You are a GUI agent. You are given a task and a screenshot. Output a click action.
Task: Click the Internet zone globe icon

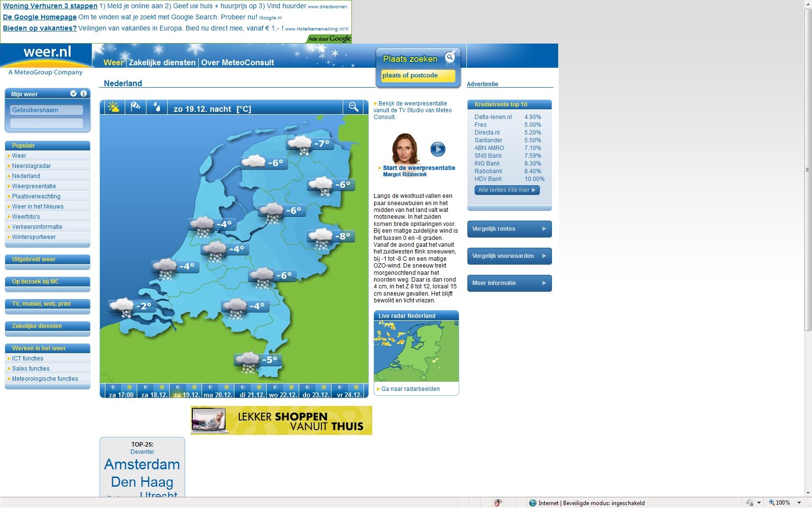point(533,503)
